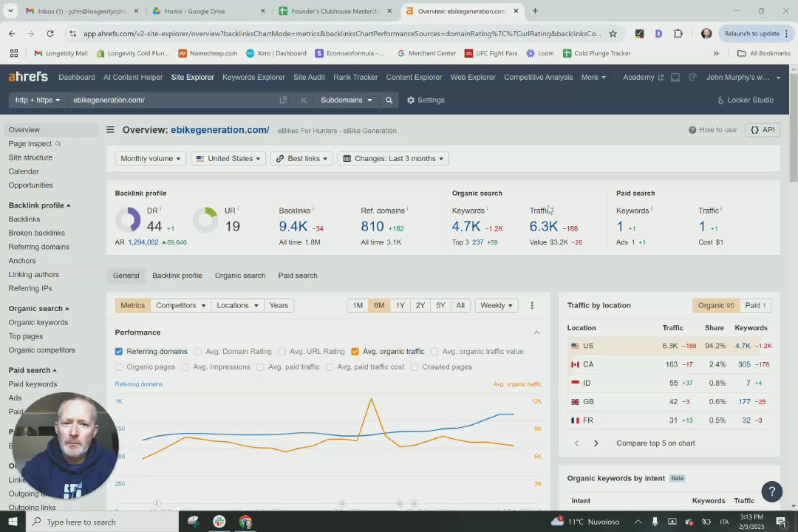
Task: Open target URL in new tab icon
Action: click(283, 100)
